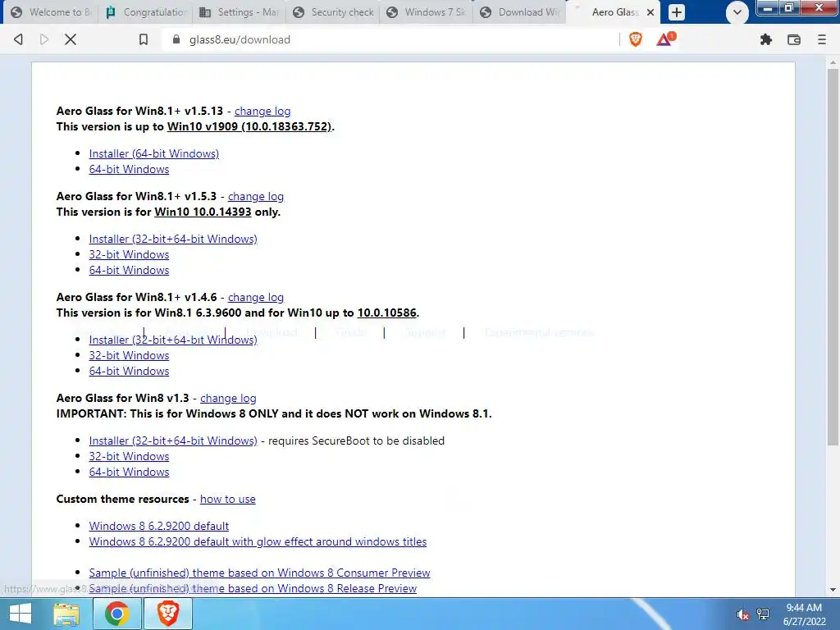This screenshot has height=630, width=840.
Task: Click Sample theme based on Consumer Preview
Action: click(x=259, y=573)
